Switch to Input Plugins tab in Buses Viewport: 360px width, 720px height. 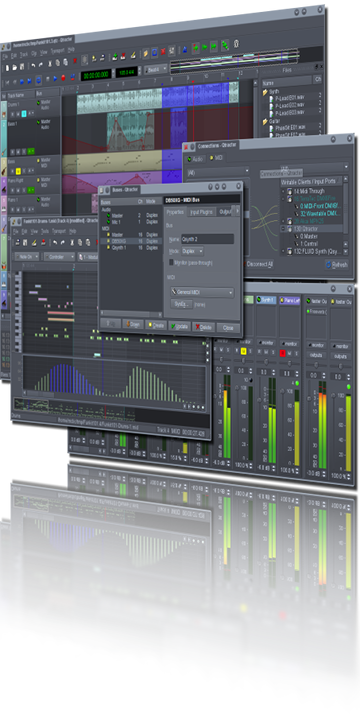[x=201, y=212]
